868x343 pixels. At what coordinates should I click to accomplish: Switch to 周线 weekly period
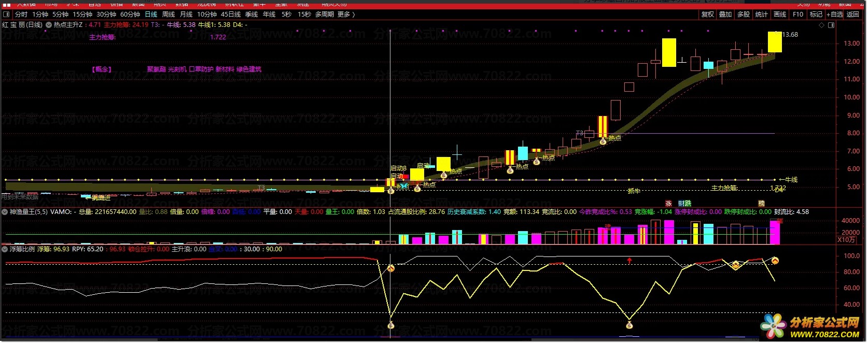click(169, 15)
